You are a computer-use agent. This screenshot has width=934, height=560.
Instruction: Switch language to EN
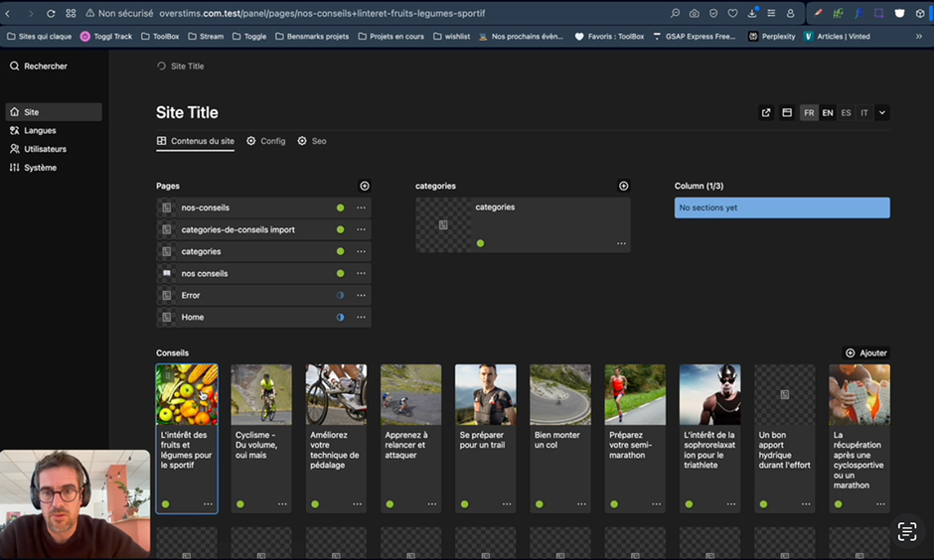coord(828,113)
